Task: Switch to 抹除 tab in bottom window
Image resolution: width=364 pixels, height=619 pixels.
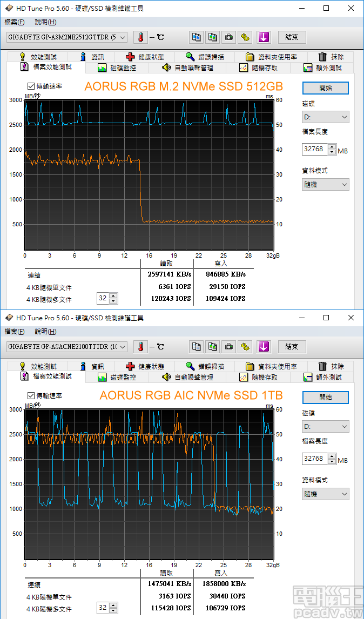Action: [x=331, y=366]
